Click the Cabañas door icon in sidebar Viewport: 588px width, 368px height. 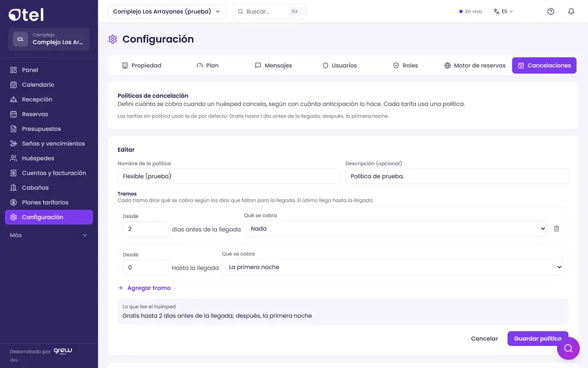tap(13, 188)
